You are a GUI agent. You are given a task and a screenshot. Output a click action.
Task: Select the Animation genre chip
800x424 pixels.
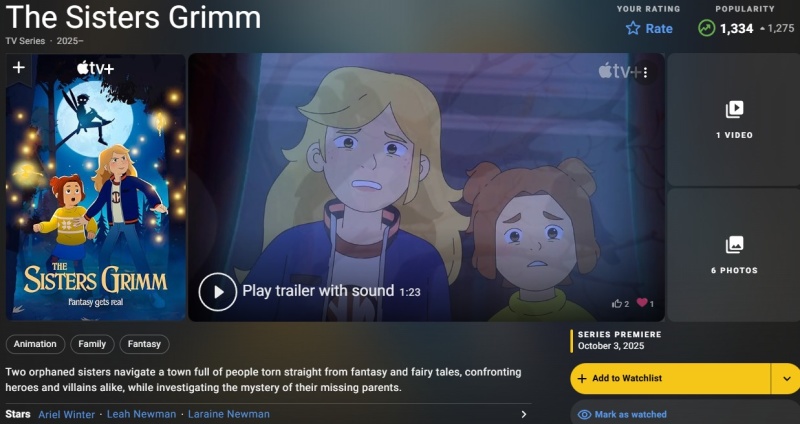click(x=35, y=344)
